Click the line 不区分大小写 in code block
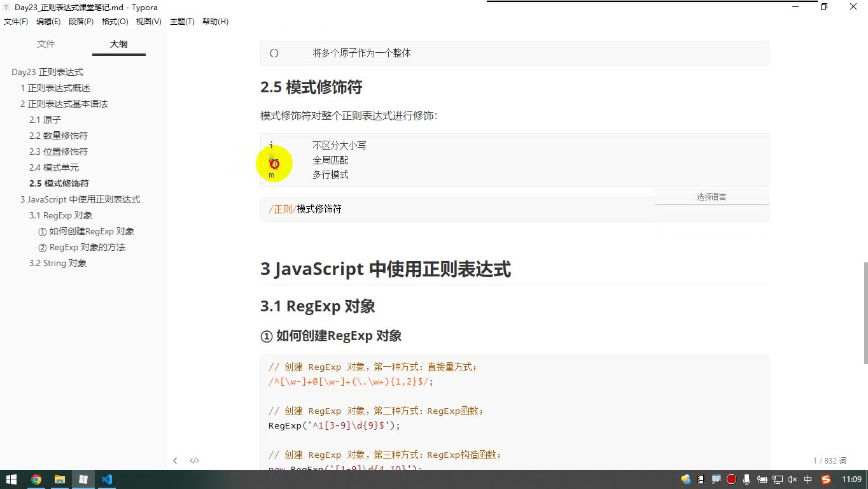The image size is (868, 489). tap(339, 145)
